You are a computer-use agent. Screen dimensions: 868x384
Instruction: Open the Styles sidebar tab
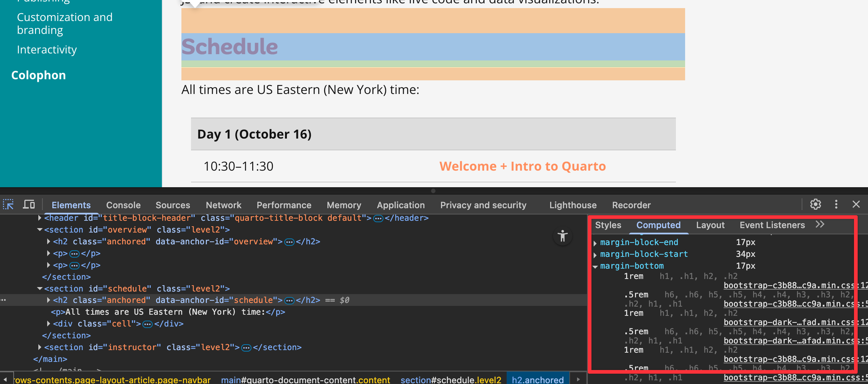(x=608, y=225)
